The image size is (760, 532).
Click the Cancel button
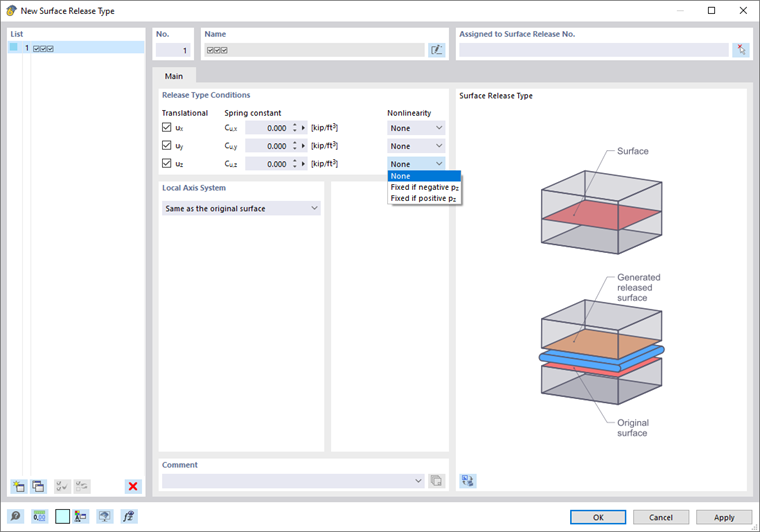661,517
